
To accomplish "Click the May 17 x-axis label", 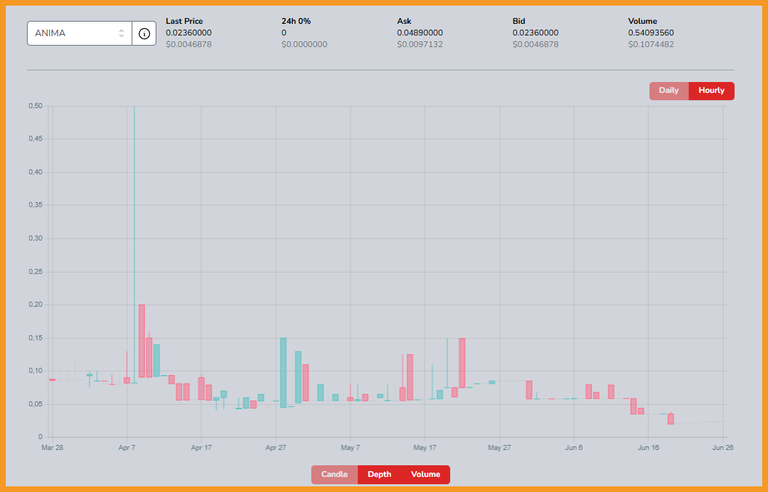I will click(425, 447).
